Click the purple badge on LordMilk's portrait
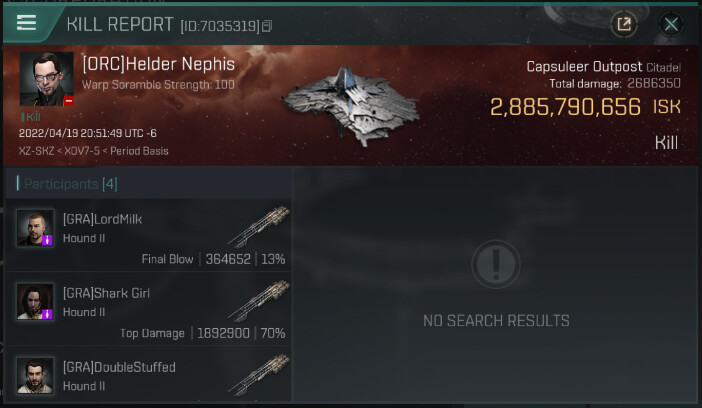 tap(47, 241)
